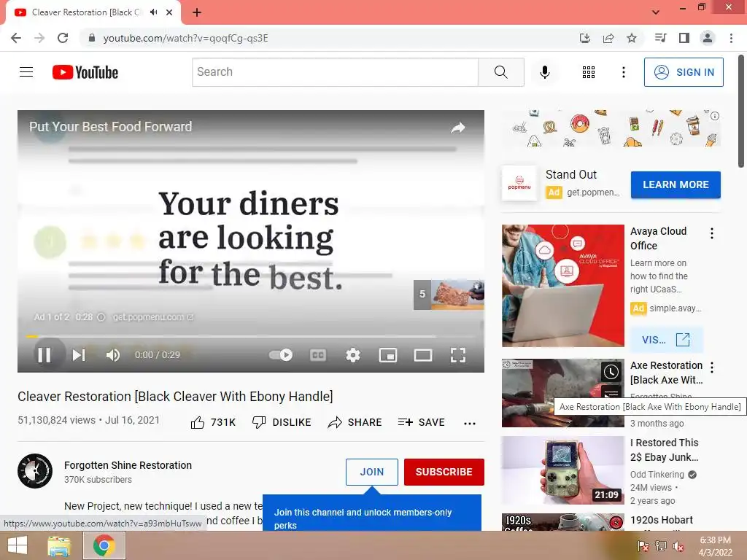747x560 pixels.
Task: Open Chrome side panel icon
Action: [x=684, y=38]
